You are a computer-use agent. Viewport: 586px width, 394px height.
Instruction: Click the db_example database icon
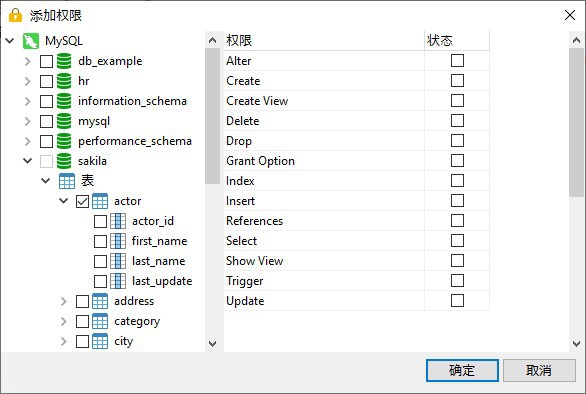coord(64,61)
